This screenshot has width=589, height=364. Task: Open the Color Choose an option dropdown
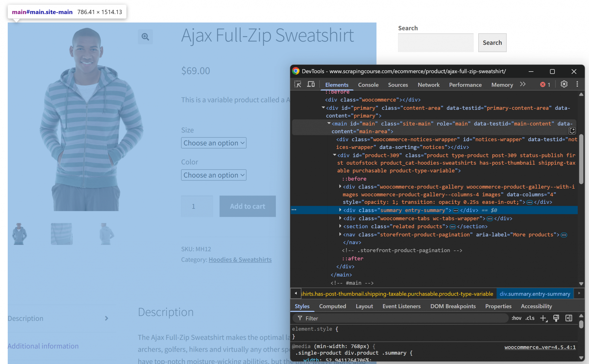[213, 175]
